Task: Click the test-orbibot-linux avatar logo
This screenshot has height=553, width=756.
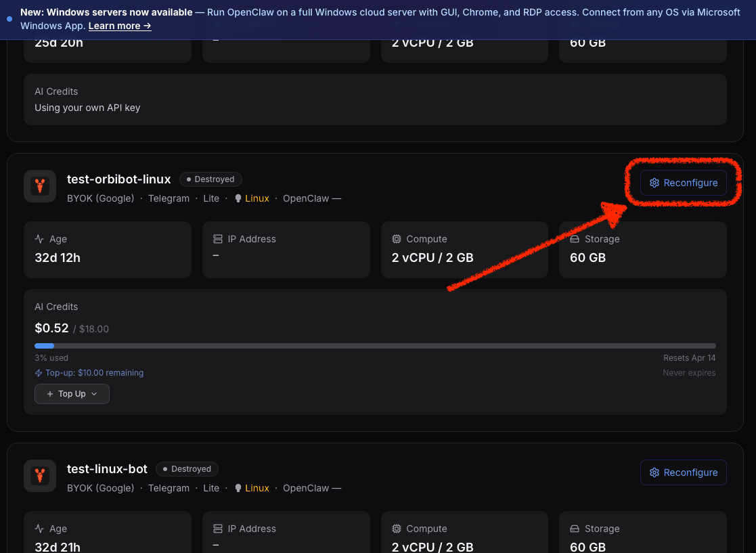Action: pyautogui.click(x=40, y=186)
